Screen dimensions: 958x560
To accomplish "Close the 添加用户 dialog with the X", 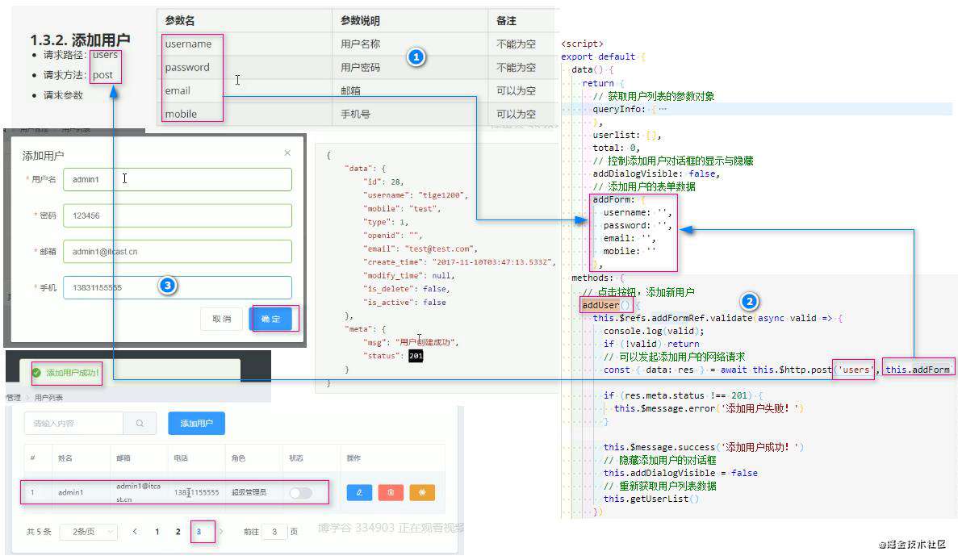I will tap(287, 153).
